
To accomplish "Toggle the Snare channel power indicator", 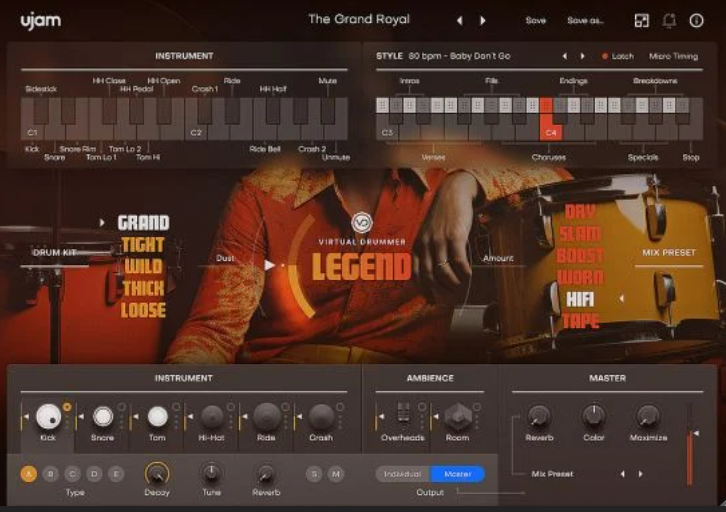I will coord(122,407).
